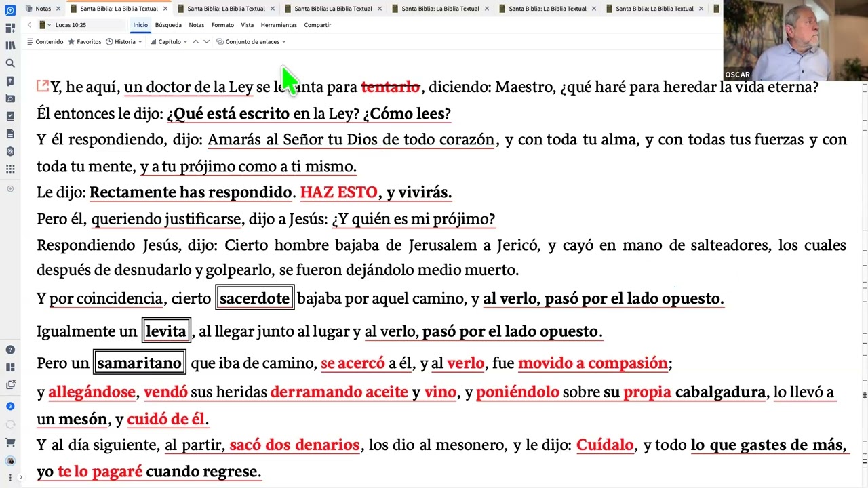Open the Vista menu
This screenshot has width=868, height=488.
click(248, 25)
